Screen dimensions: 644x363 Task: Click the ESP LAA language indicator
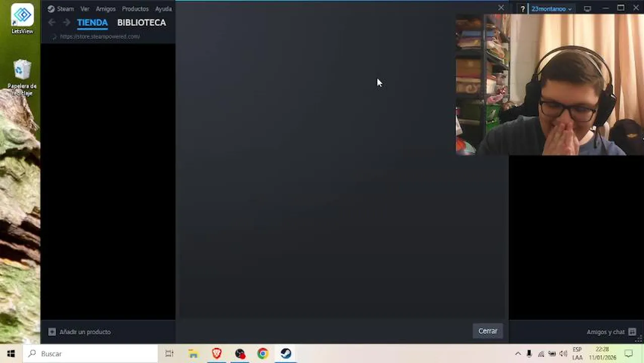(x=577, y=353)
